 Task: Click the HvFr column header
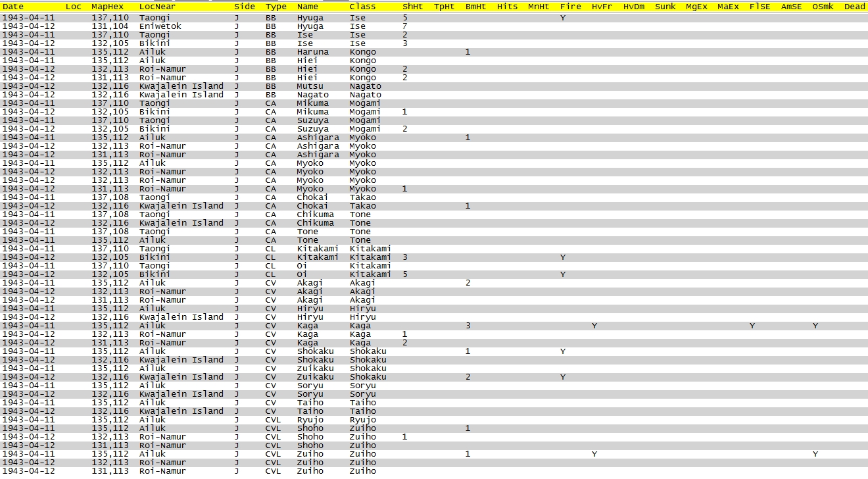point(602,7)
